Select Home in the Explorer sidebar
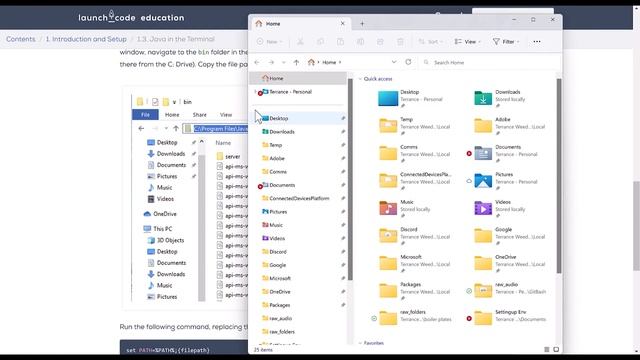 [298, 78]
